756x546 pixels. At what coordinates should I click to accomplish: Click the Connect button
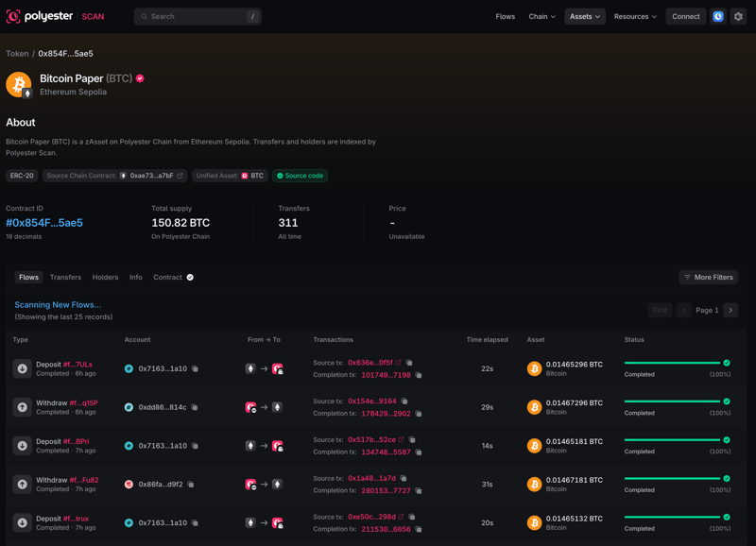click(x=686, y=16)
